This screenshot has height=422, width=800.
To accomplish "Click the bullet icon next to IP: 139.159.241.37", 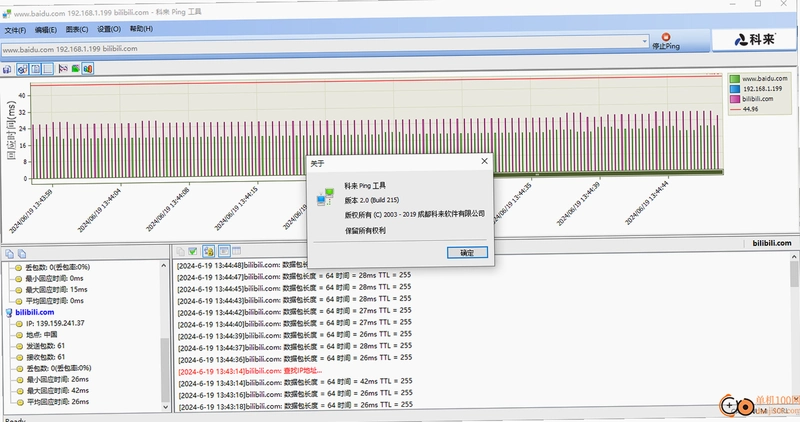I will [19, 324].
